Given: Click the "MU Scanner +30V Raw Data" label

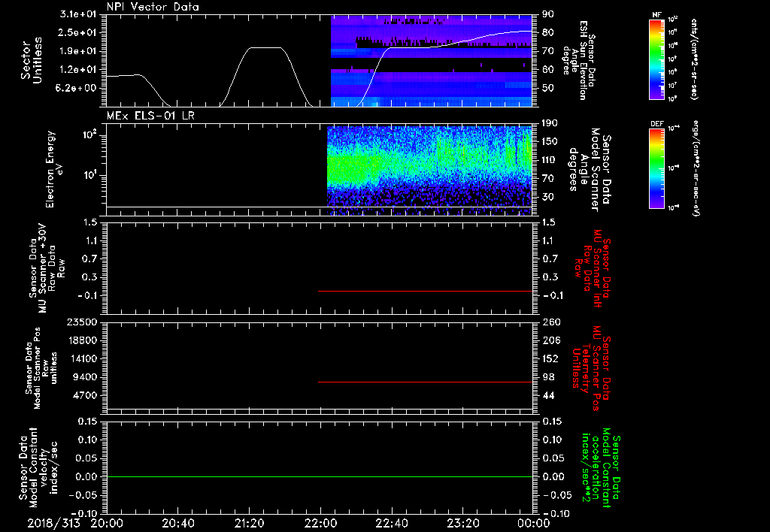Looking at the screenshot, I should point(47,268).
